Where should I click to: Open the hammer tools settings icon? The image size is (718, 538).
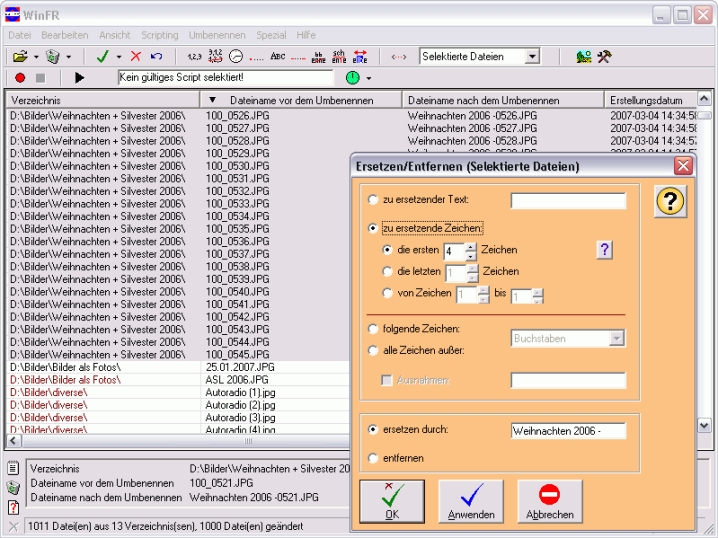coord(604,57)
